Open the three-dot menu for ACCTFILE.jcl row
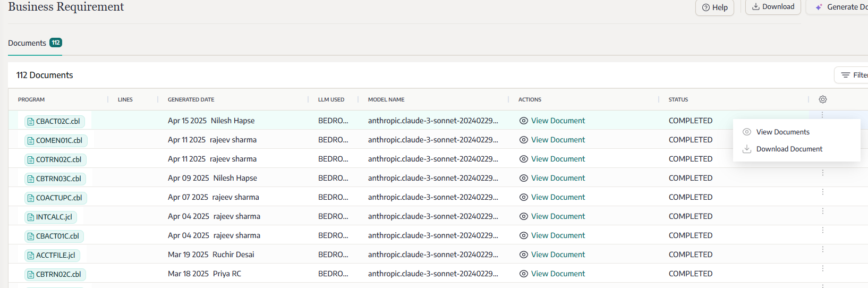 click(x=823, y=249)
